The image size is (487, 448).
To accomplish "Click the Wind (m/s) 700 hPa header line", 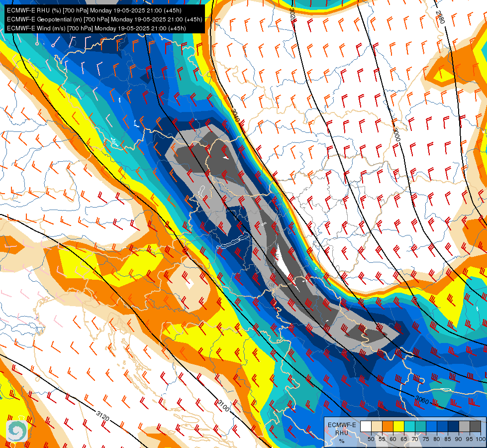I will point(97,28).
